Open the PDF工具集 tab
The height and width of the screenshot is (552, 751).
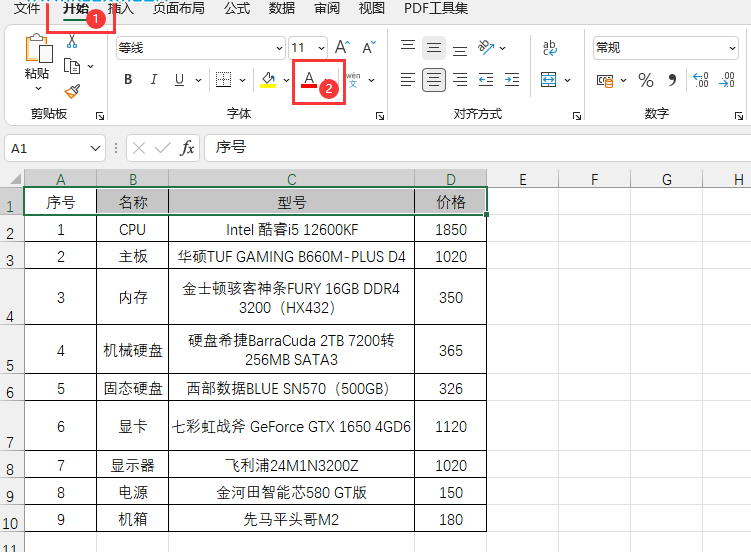click(436, 8)
